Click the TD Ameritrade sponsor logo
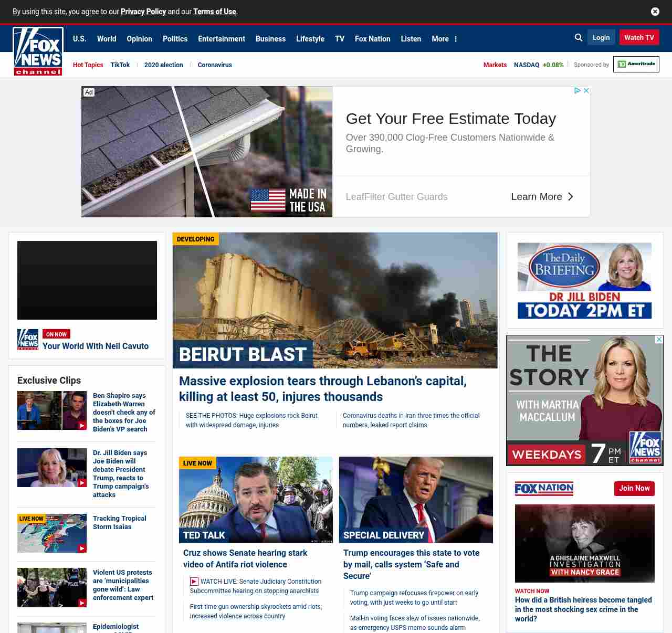The width and height of the screenshot is (672, 633). 636,64
